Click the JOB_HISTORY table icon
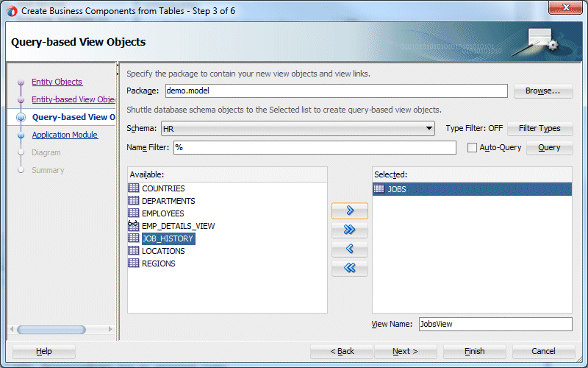The image size is (588, 368). 133,238
